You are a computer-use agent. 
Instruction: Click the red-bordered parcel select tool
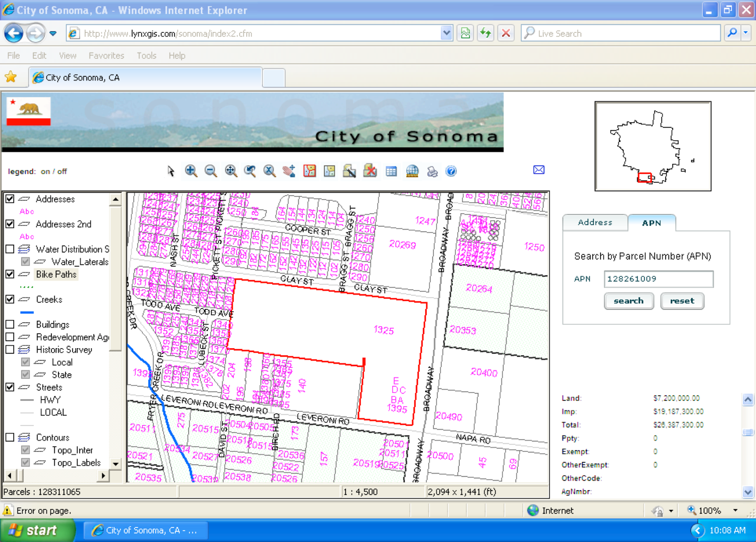coord(309,171)
